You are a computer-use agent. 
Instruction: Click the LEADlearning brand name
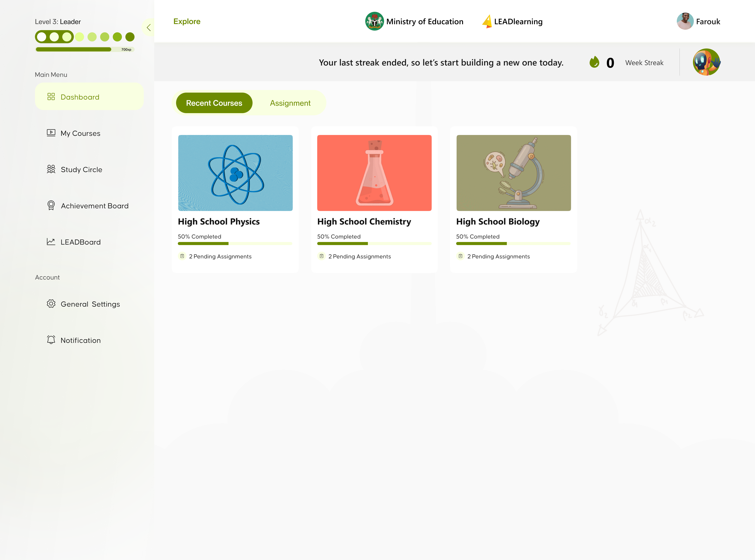[x=518, y=22]
